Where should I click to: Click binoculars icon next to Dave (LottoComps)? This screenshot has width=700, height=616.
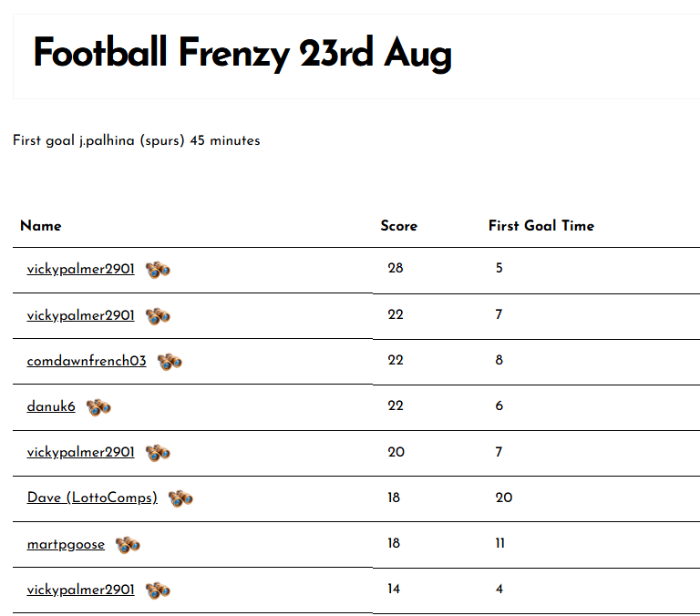[x=180, y=498]
